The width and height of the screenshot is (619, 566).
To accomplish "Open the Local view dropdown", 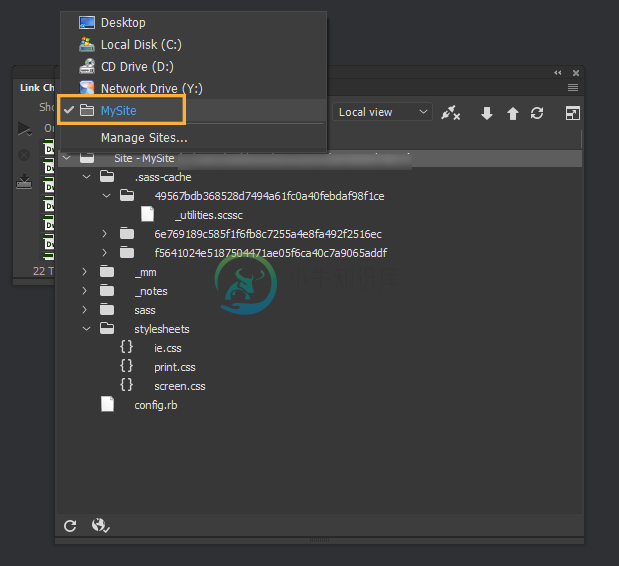I will (382, 112).
